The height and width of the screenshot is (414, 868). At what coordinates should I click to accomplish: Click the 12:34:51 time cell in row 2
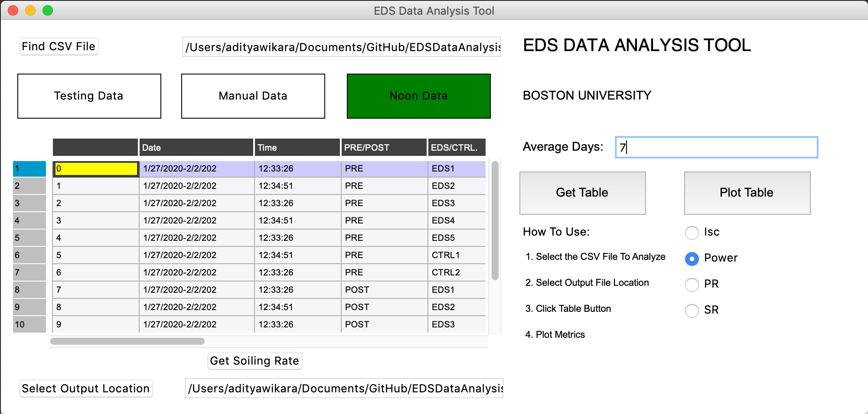point(297,186)
